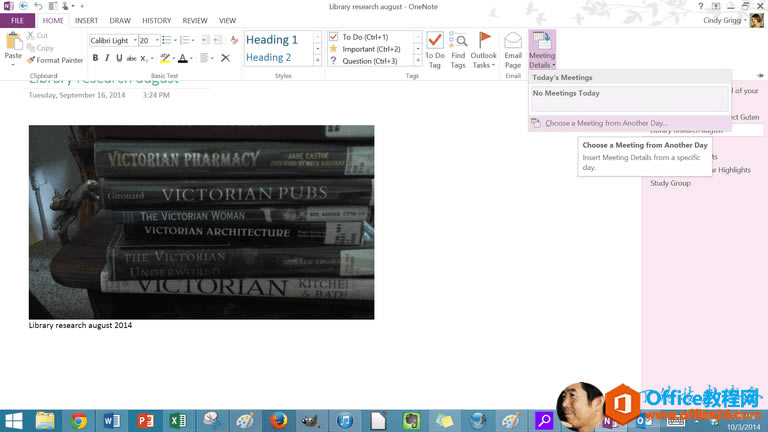Open the Outlook Tasks flag menu
The width and height of the screenshot is (768, 432).
[483, 50]
